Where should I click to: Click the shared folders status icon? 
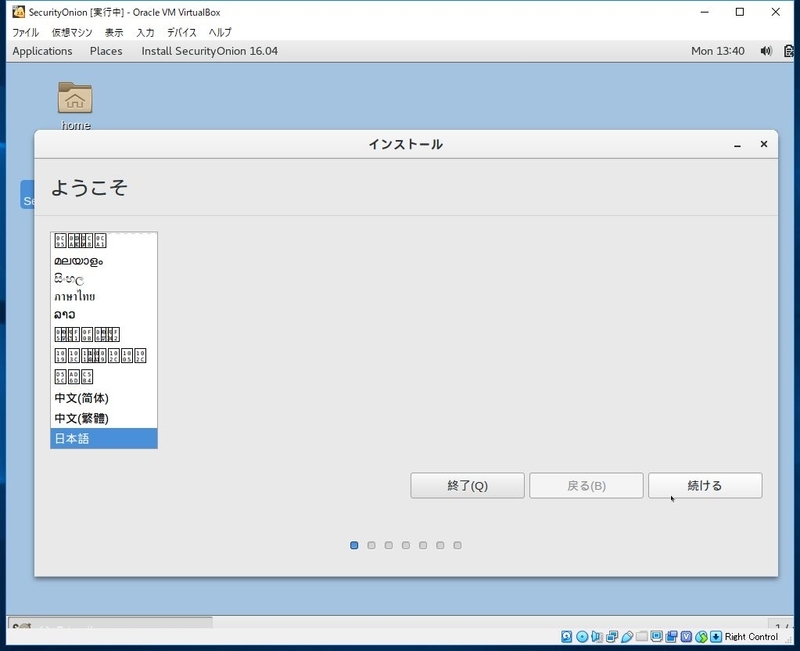pos(642,637)
